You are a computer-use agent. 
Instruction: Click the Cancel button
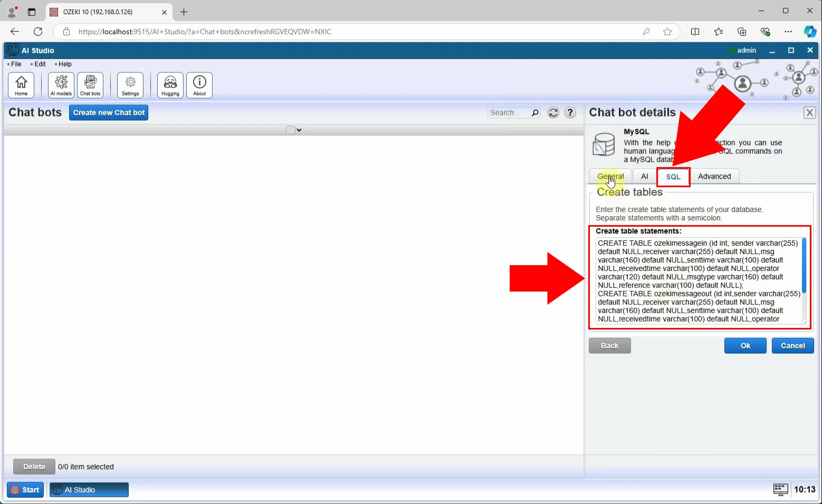pos(792,346)
